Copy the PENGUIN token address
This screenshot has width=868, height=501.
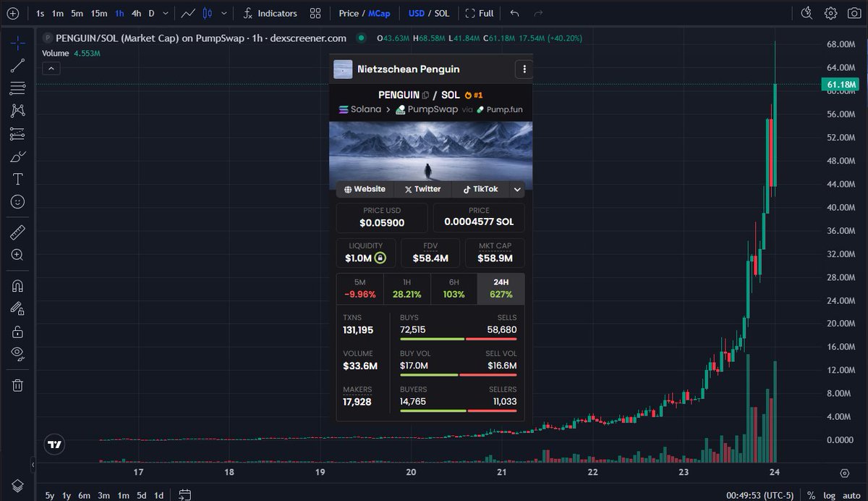tap(425, 95)
